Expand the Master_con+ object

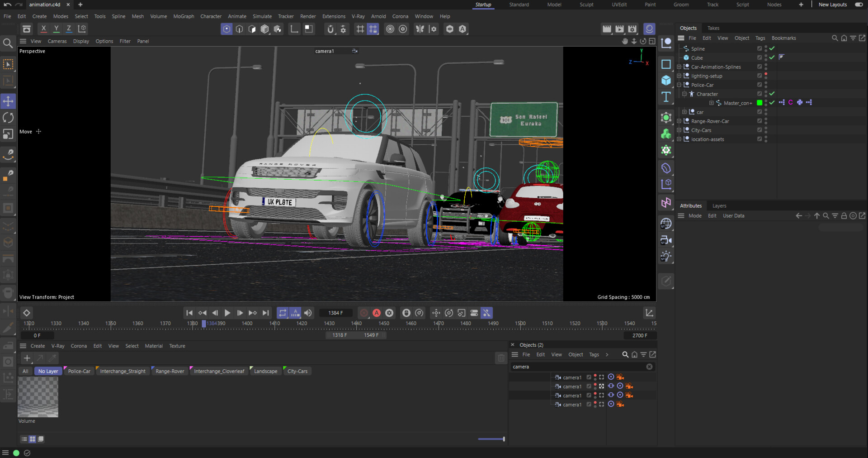[x=712, y=103]
